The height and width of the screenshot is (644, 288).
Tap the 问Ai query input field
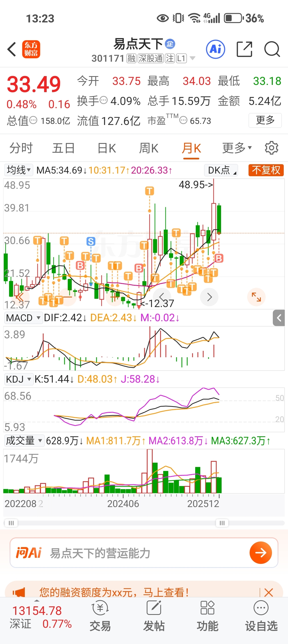(144, 553)
